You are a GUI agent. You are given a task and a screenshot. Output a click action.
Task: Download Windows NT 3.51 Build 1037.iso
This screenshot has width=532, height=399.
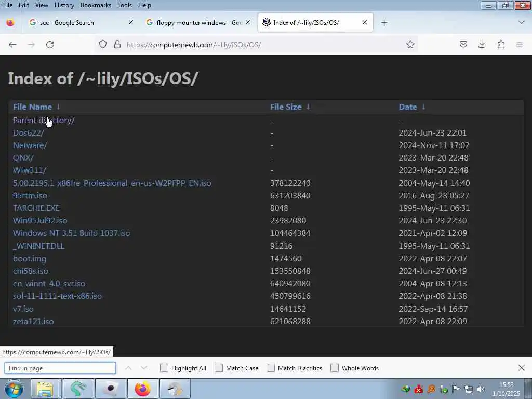72,233
